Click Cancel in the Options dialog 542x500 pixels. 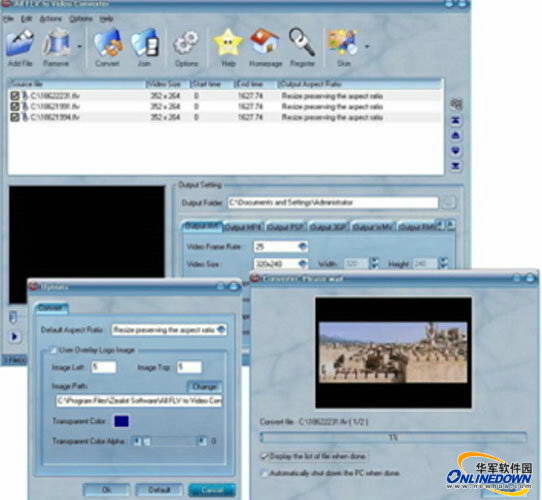pos(212,490)
